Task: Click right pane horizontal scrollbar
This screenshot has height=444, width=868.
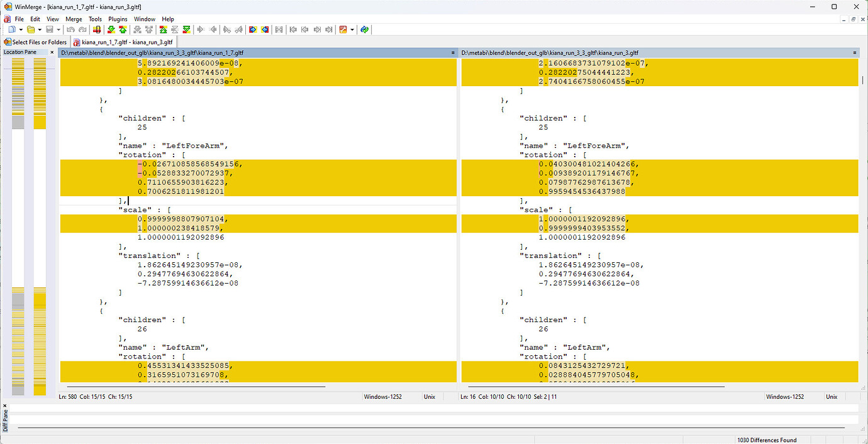Action: click(596, 386)
